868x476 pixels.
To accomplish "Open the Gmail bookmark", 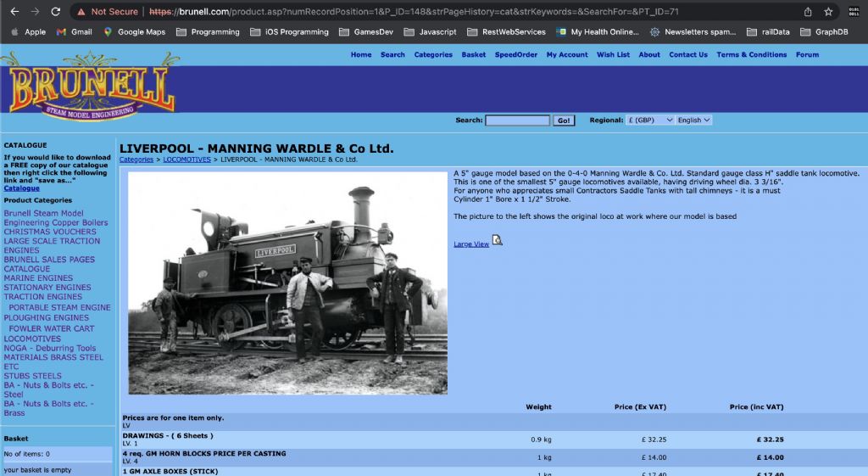I will click(x=75, y=32).
